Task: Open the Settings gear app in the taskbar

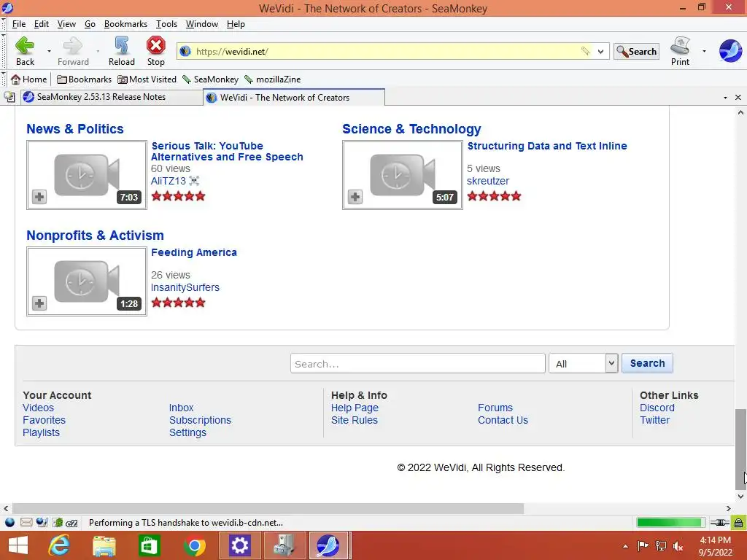Action: tap(239, 545)
